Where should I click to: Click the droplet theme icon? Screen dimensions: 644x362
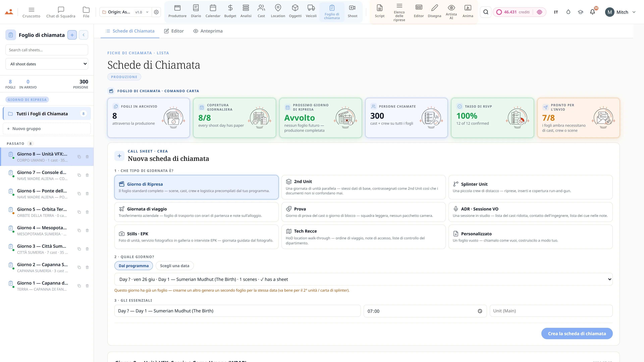tap(568, 12)
